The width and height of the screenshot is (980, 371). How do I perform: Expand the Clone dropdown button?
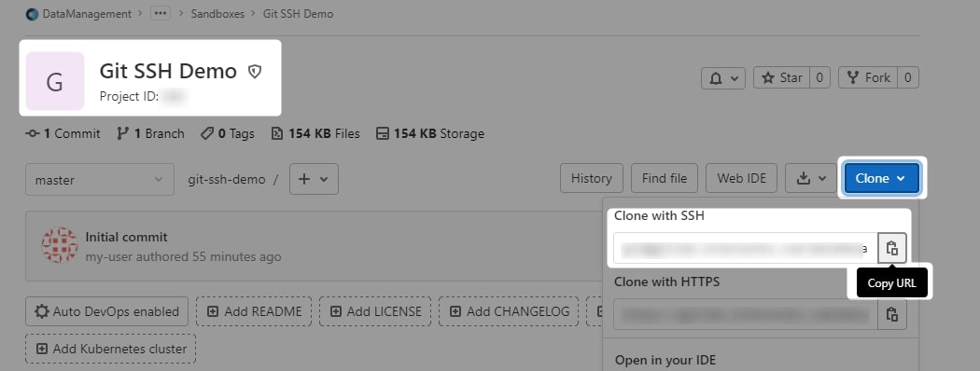point(881,179)
